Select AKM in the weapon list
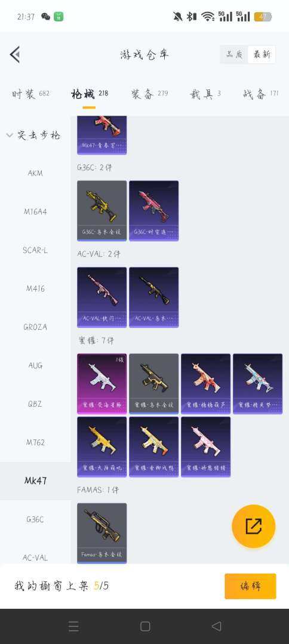The image size is (289, 644). pyautogui.click(x=35, y=174)
